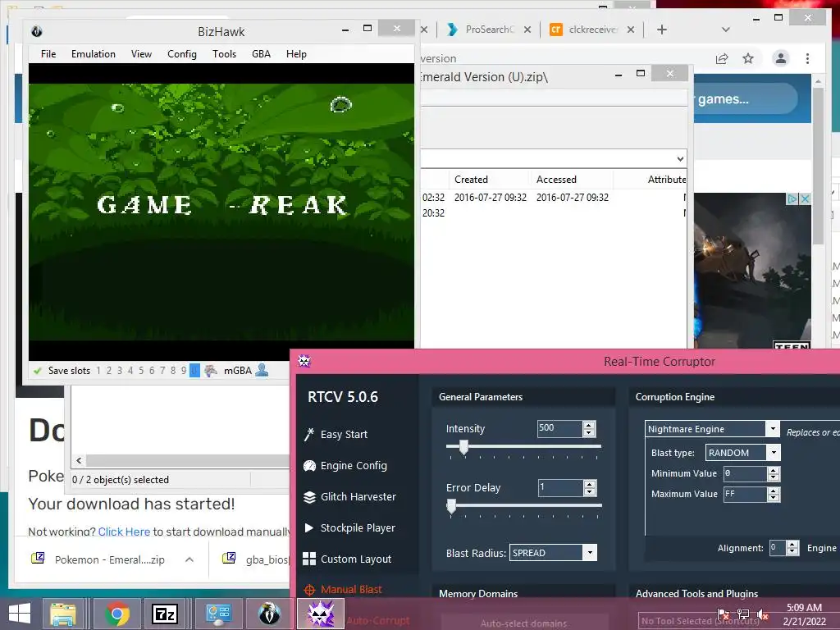
Task: Click the controller icon in BizHawk status bar
Action: pos(211,370)
